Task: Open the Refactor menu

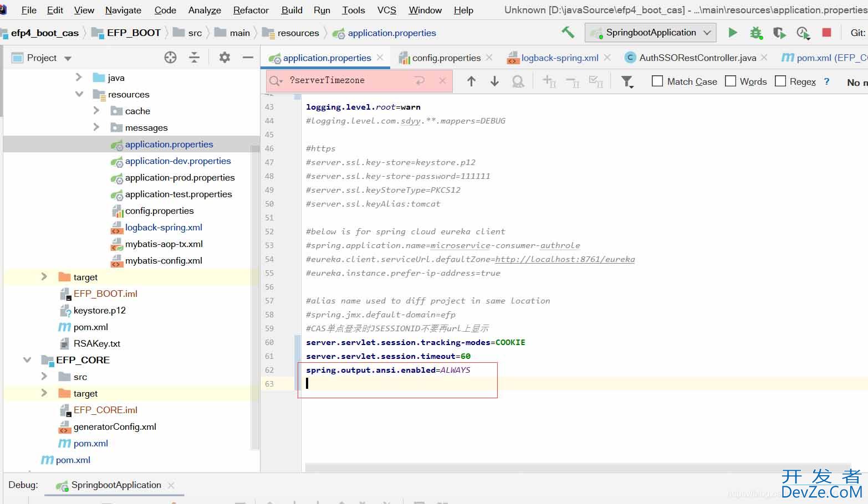Action: pyautogui.click(x=251, y=10)
